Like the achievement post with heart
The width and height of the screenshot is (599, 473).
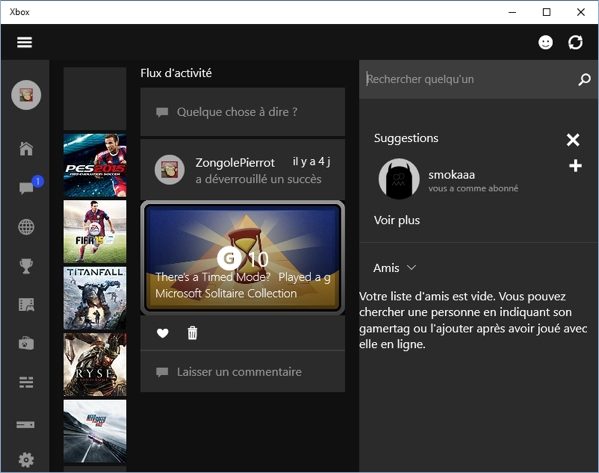click(x=163, y=333)
